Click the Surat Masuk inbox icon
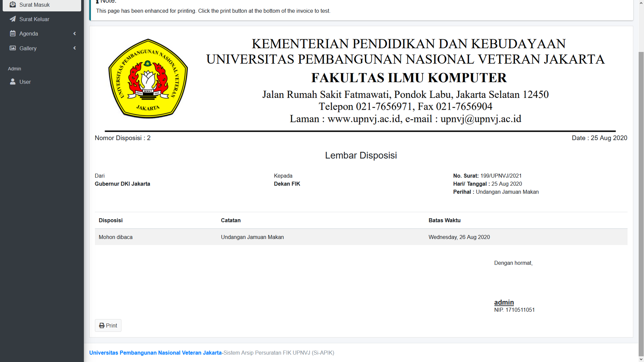Image resolution: width=644 pixels, height=362 pixels. pyautogui.click(x=13, y=5)
